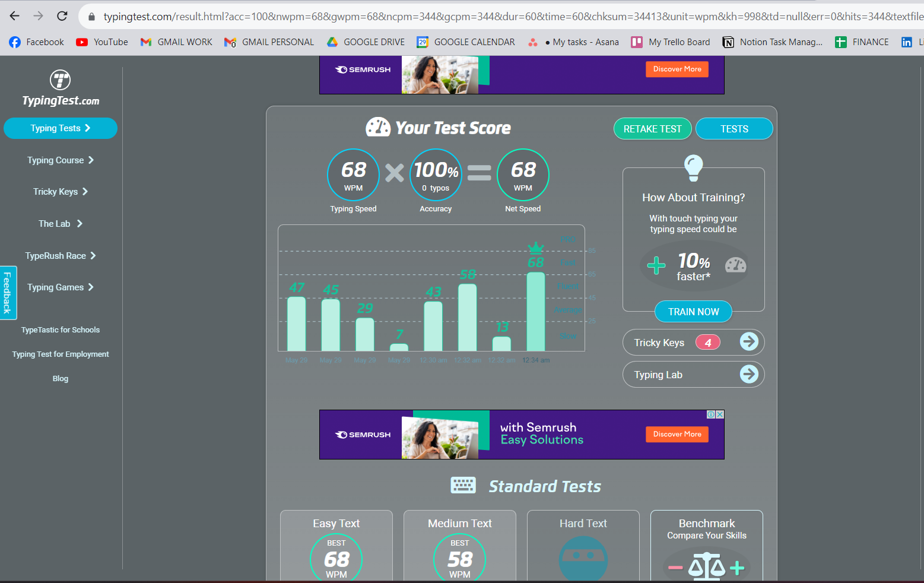924x583 pixels.
Task: Open Typing Test for Employment link
Action: [x=61, y=354]
